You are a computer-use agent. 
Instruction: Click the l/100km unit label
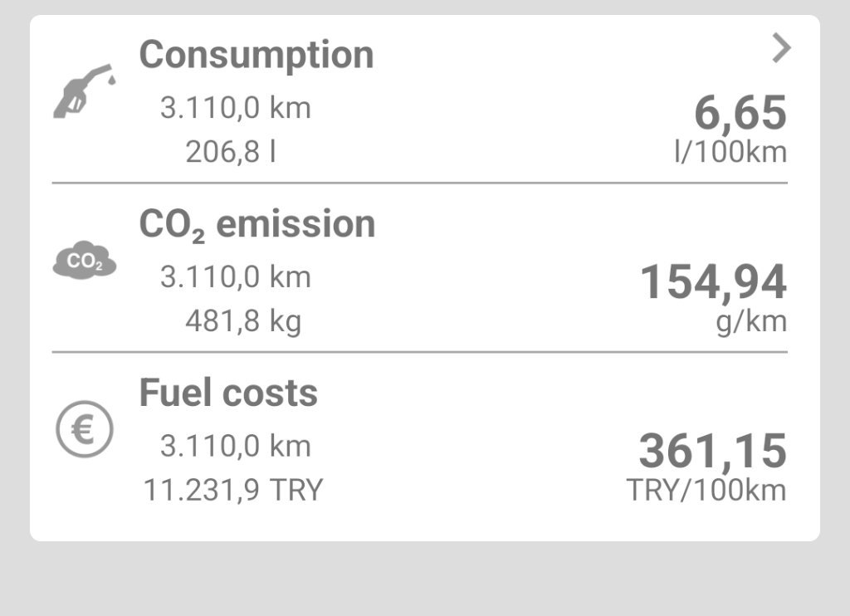[730, 153]
